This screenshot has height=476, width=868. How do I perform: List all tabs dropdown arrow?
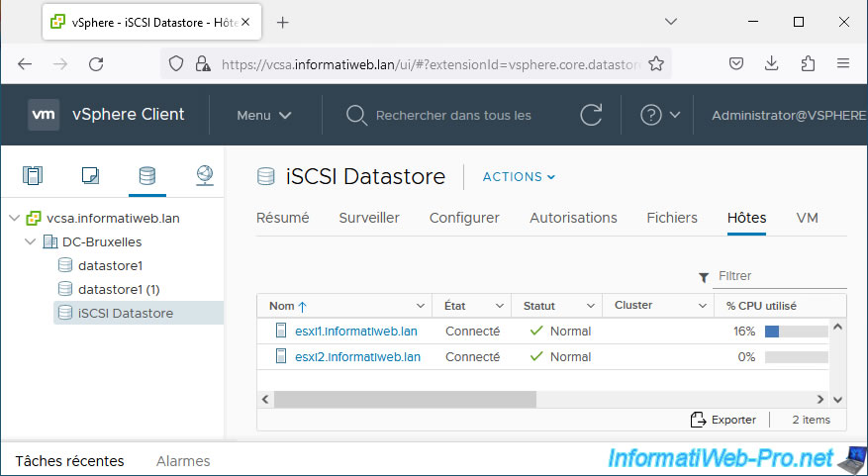tap(671, 22)
